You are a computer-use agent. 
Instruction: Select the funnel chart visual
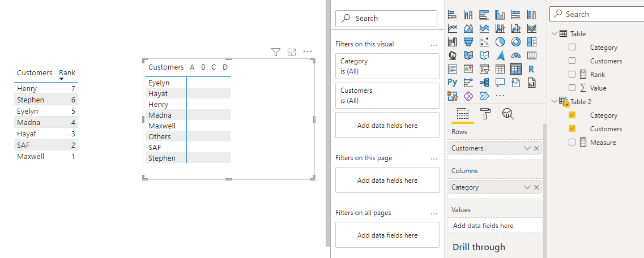(x=468, y=42)
